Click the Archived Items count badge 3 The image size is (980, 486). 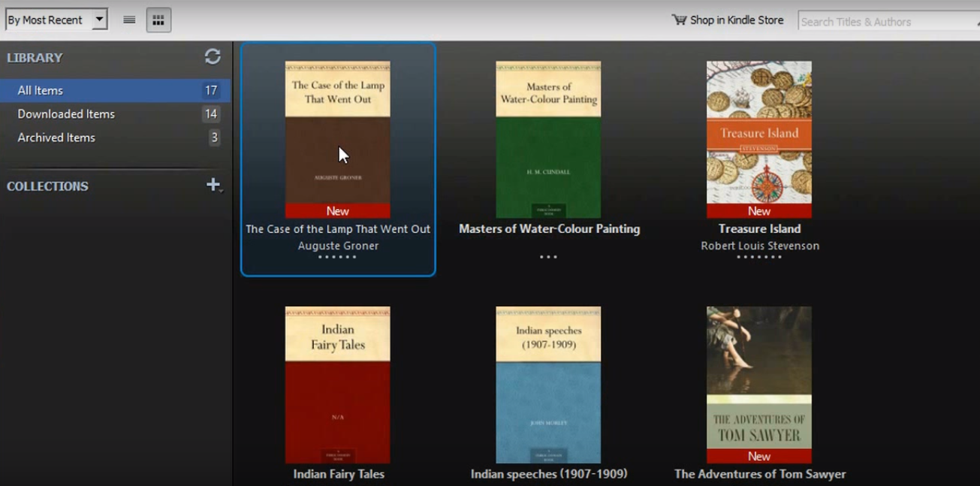(214, 137)
